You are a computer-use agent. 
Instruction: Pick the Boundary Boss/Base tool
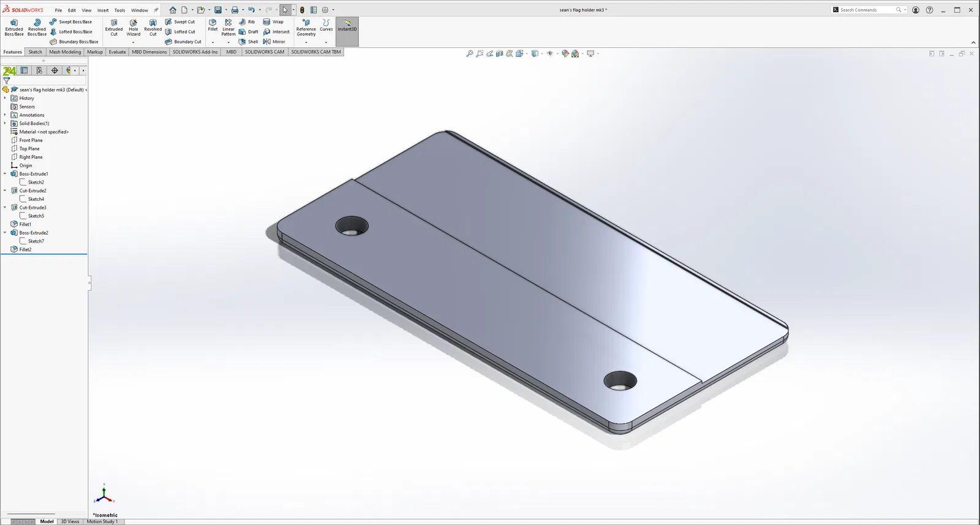pos(74,42)
